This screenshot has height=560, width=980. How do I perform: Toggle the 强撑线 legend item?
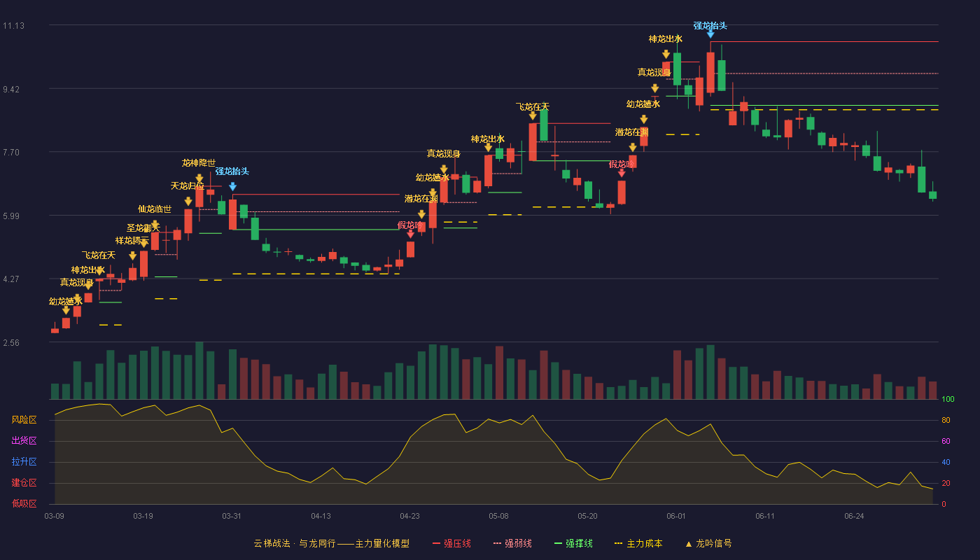pos(573,543)
